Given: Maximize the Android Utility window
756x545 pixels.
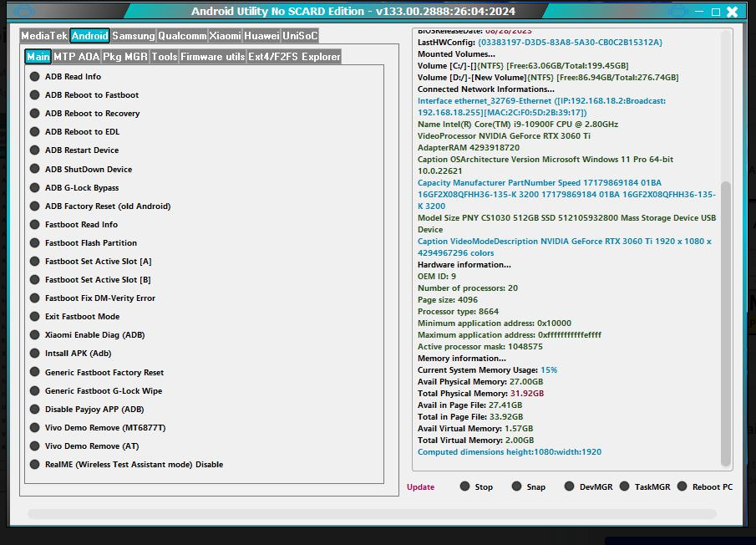Looking at the screenshot, I should point(716,12).
